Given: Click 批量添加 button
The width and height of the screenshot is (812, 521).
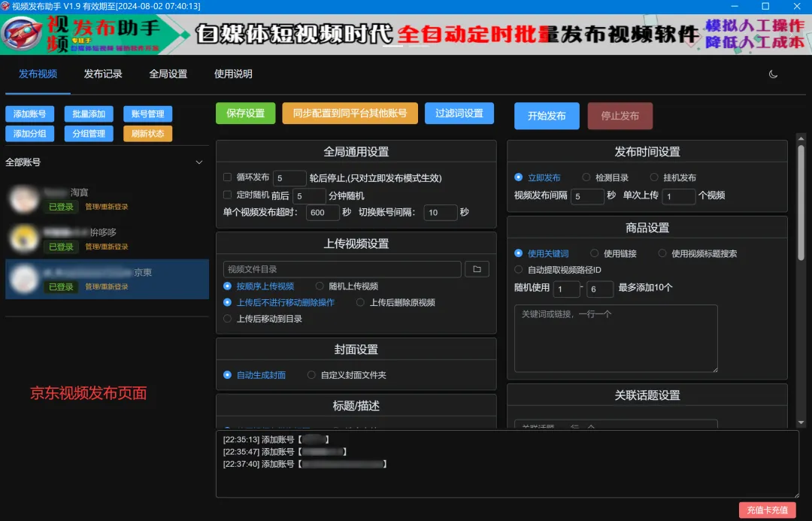Looking at the screenshot, I should (x=89, y=114).
